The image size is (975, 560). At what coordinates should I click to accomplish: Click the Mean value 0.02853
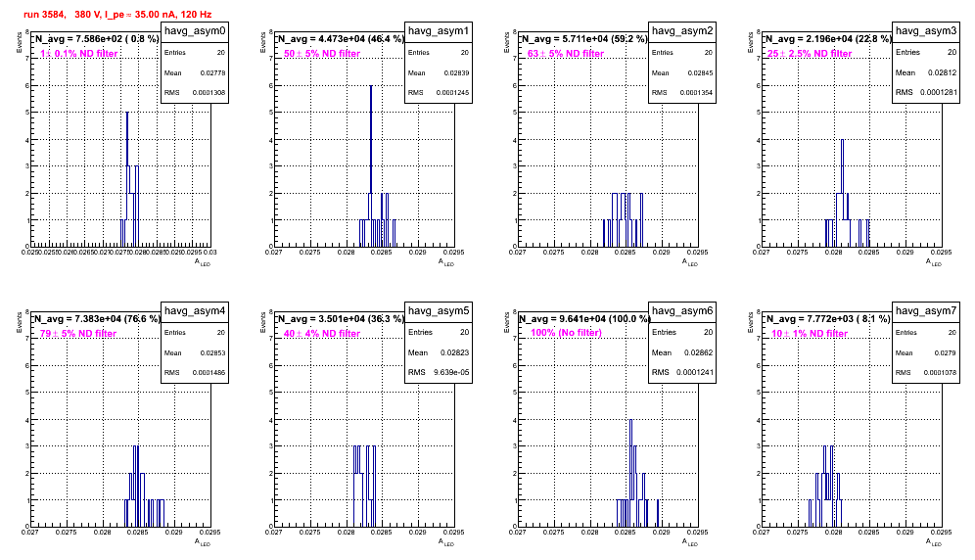212,352
